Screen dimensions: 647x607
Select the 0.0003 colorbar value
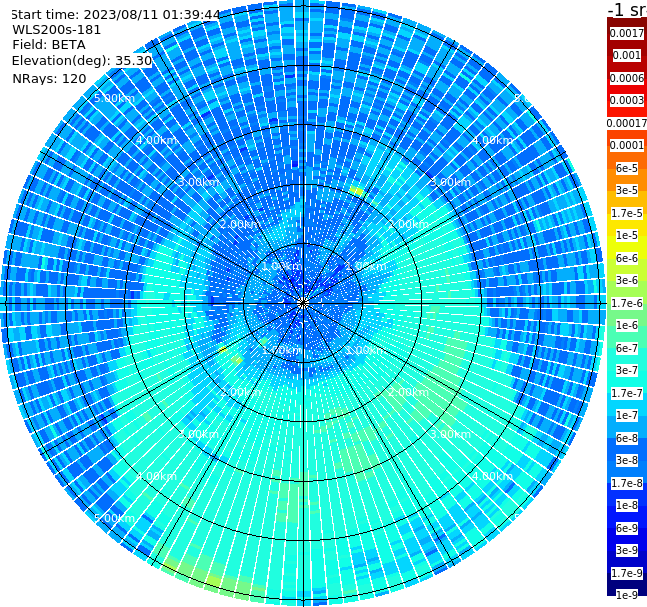point(627,100)
